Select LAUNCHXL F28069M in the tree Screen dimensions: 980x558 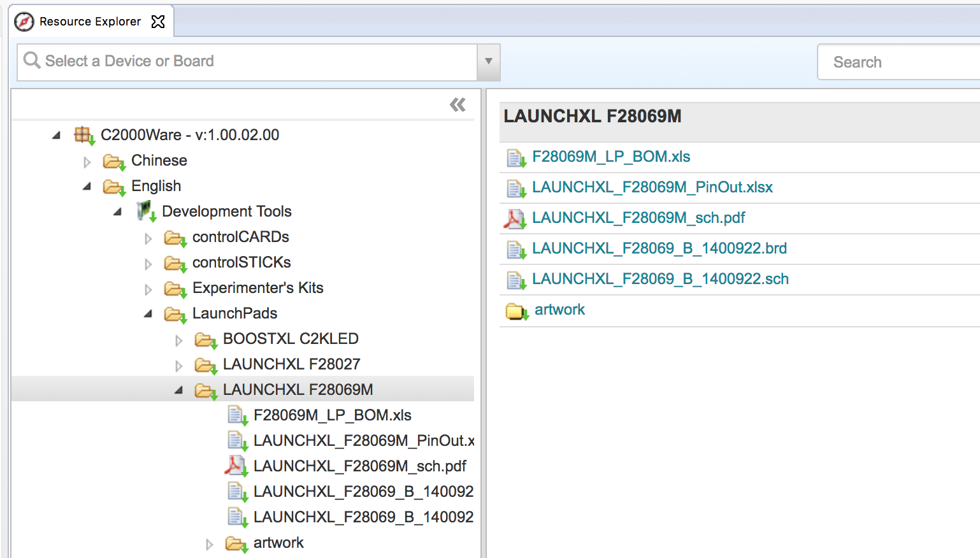point(298,390)
